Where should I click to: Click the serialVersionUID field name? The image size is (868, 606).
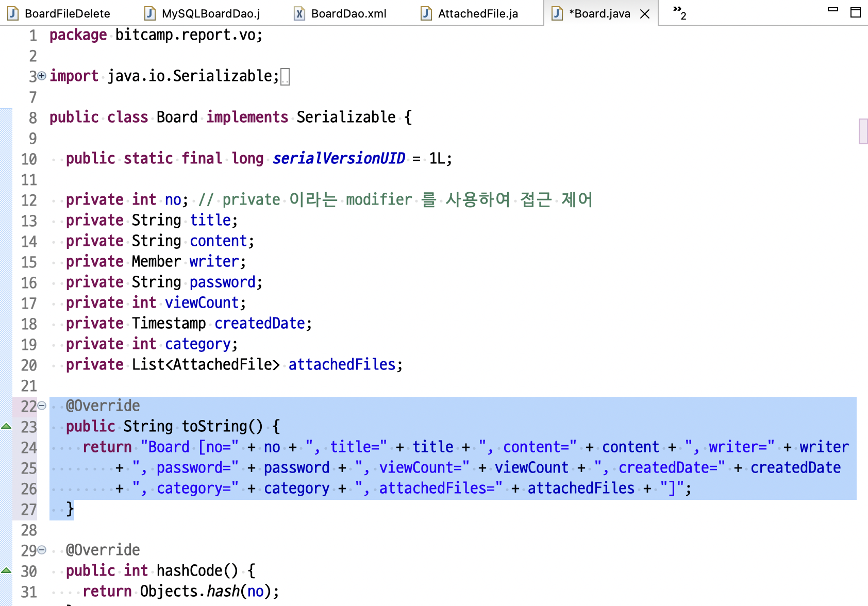point(339,158)
